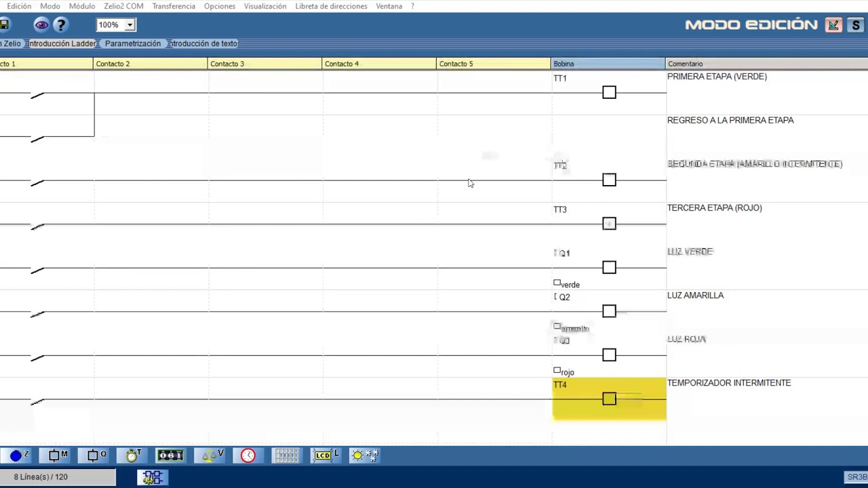The image size is (868, 488).
Task: Open the ? help menu
Action: point(412,6)
